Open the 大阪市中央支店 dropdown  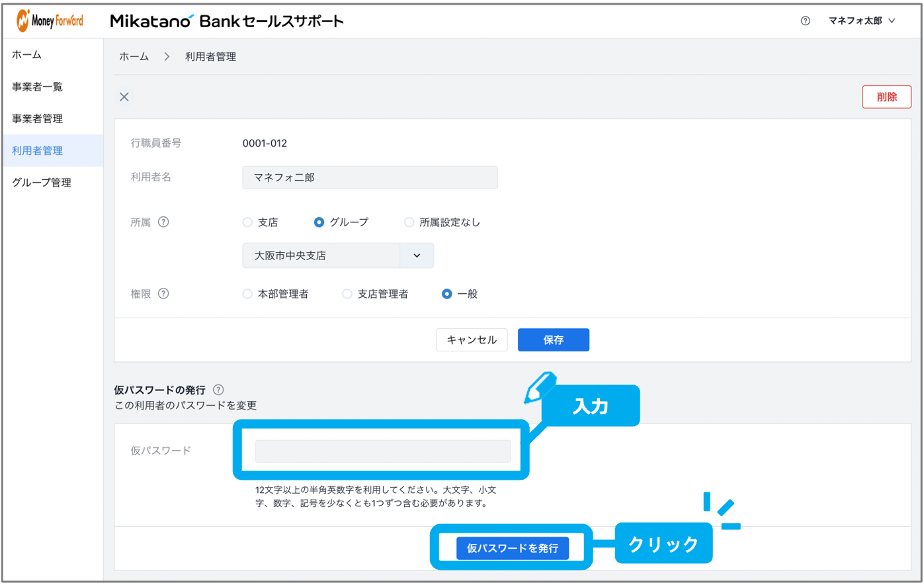338,255
